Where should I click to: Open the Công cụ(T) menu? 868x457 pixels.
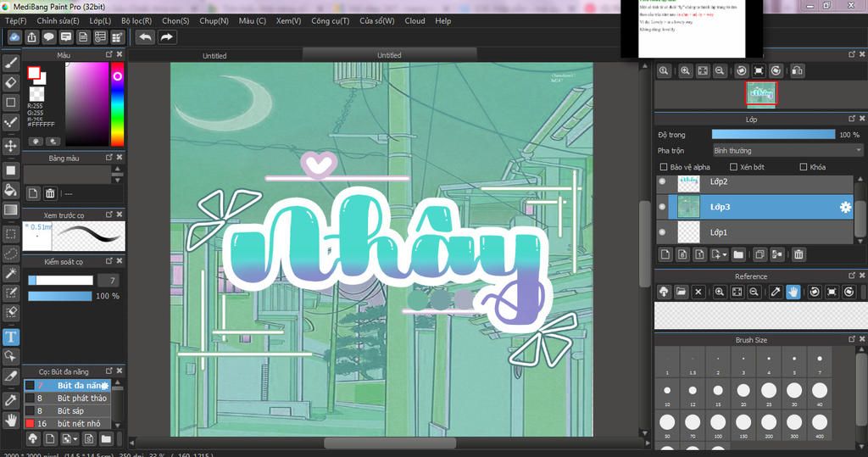(x=330, y=20)
